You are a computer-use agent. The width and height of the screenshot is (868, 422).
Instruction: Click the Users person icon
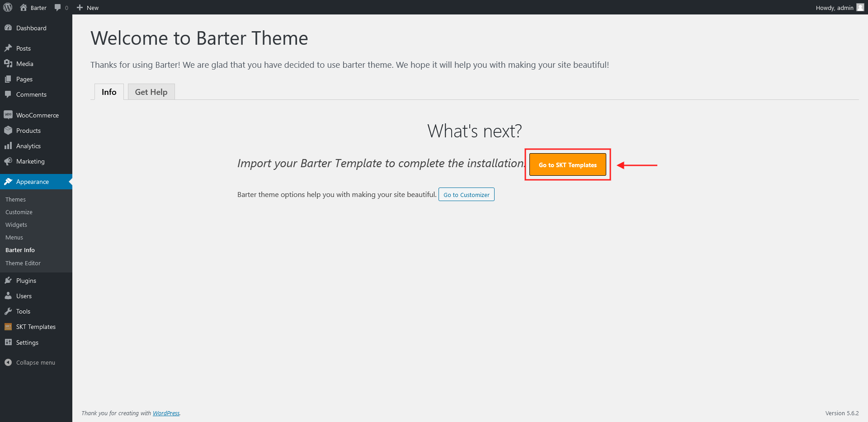(x=8, y=295)
